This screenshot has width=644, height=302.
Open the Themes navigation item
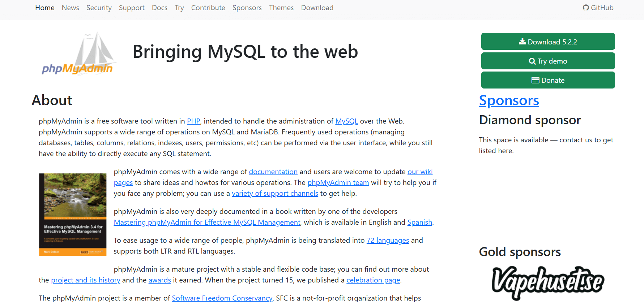click(281, 8)
